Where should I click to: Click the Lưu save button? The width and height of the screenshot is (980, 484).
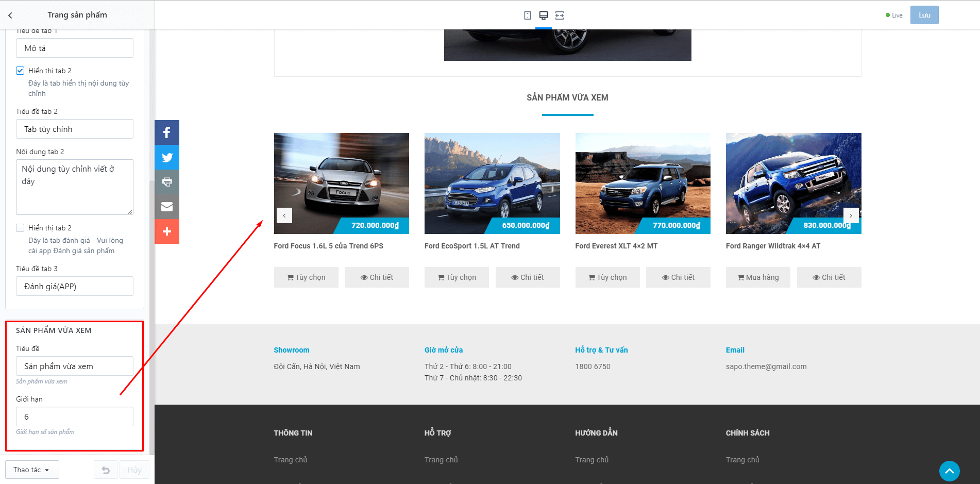point(924,15)
